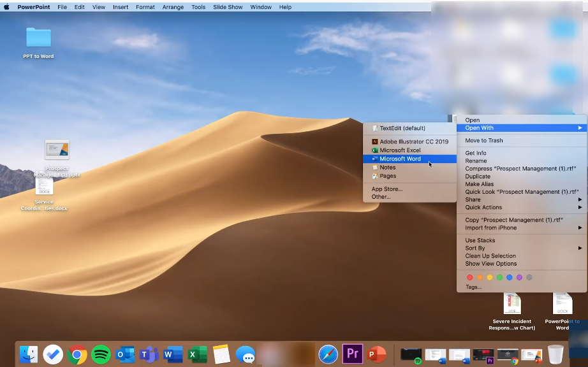The width and height of the screenshot is (588, 367).
Task: Select the PPT to Word folder
Action: point(39,38)
